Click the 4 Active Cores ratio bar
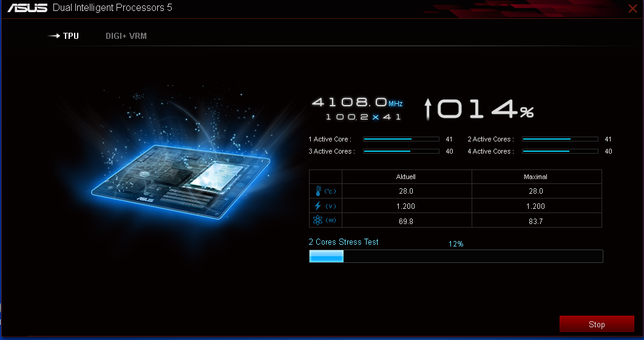 [560, 151]
